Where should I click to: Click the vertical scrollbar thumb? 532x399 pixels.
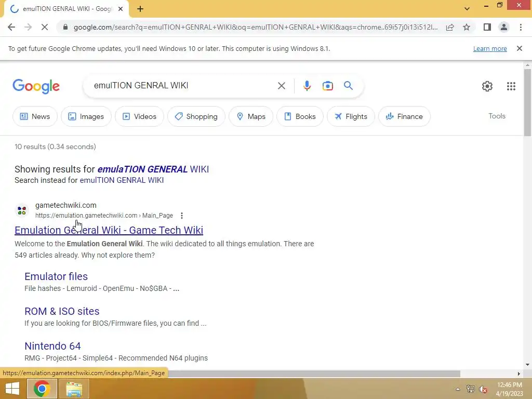(527, 102)
